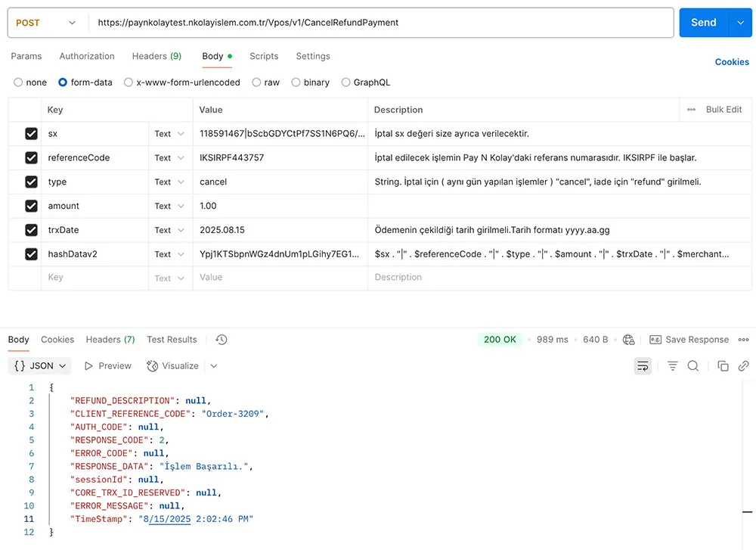Open the three-dot menu beside Save Response

(x=743, y=340)
